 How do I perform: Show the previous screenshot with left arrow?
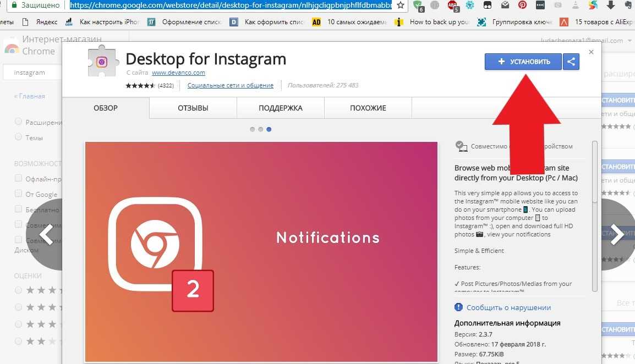[46, 234]
